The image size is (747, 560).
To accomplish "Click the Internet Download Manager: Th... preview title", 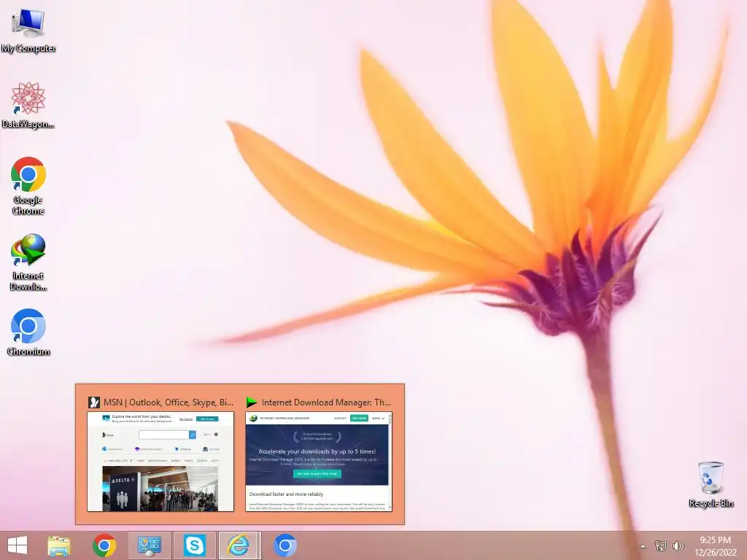I will point(326,402).
